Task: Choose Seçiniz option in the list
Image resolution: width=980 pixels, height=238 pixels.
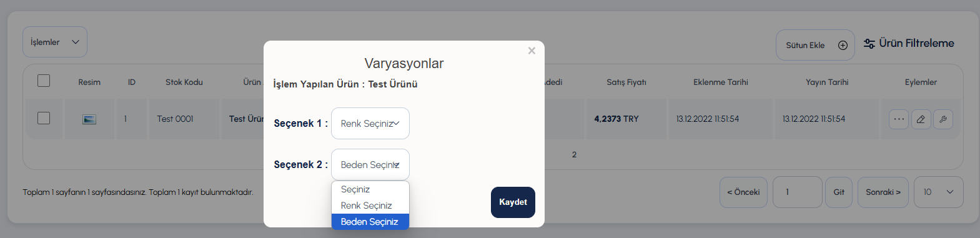Action: (x=370, y=189)
